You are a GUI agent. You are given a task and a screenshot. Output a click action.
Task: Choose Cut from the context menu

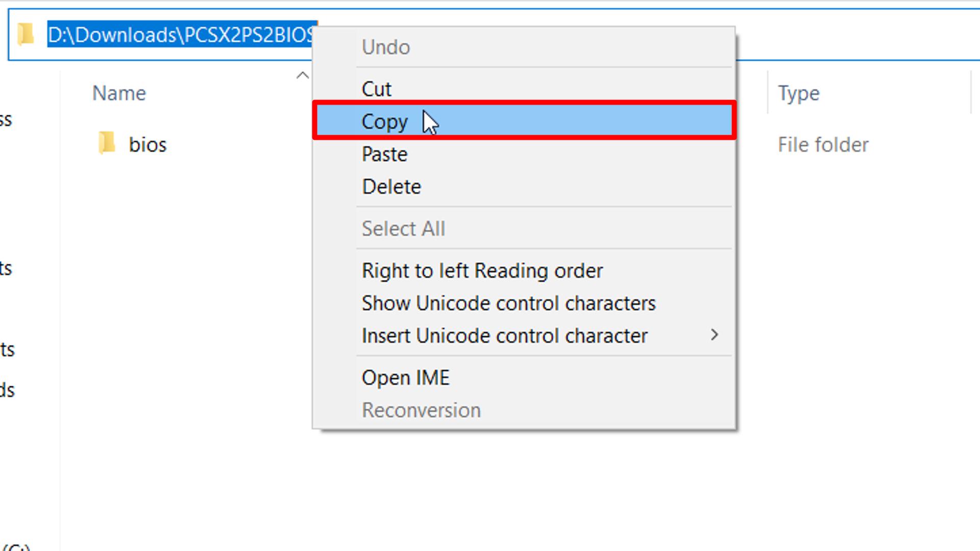click(524, 89)
